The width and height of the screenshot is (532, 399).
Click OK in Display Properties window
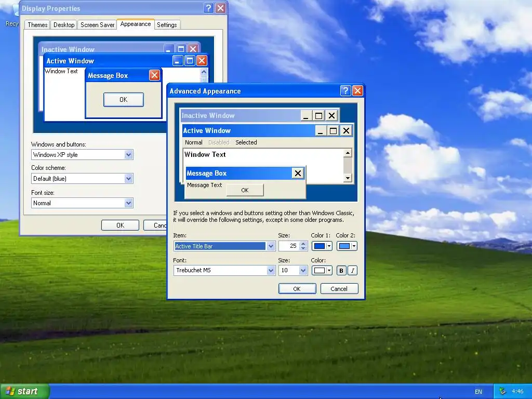[120, 225]
